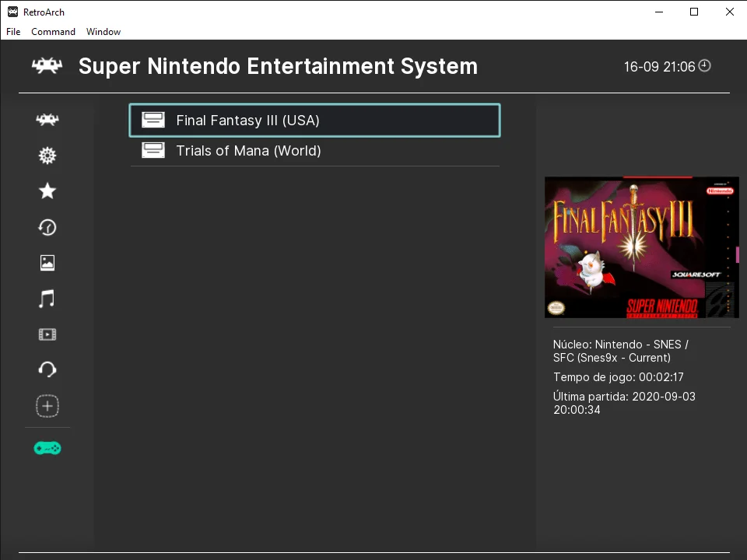
Task: Open the Window menu
Action: tap(103, 31)
